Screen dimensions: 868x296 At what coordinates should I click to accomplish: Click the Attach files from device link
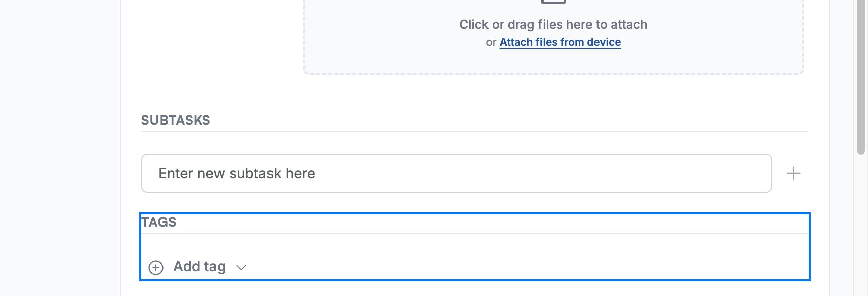coord(560,42)
